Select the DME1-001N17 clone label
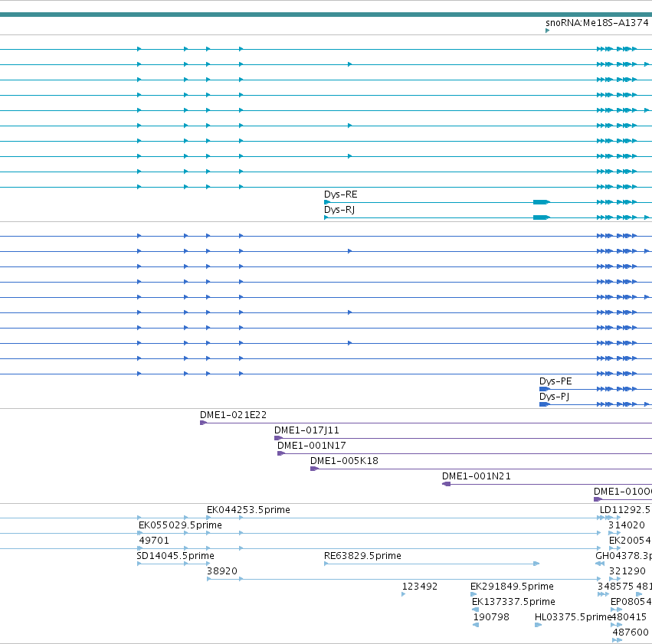This screenshot has height=644, width=652. coord(312,446)
